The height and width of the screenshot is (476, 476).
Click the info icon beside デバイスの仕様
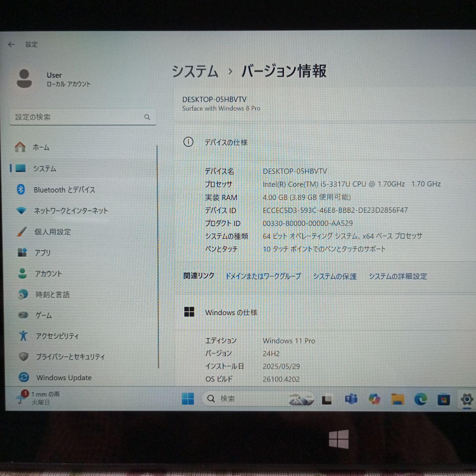click(188, 142)
